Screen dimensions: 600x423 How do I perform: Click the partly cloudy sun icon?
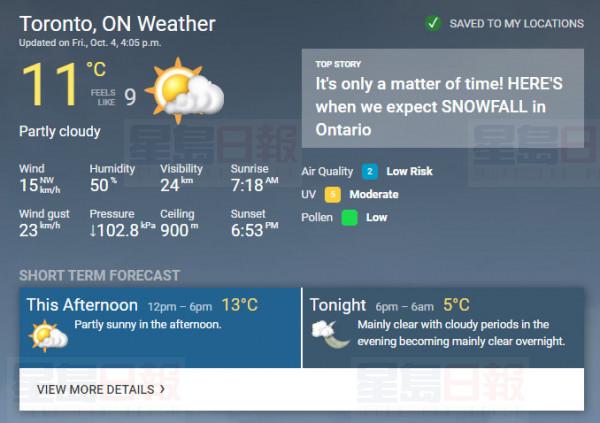[x=184, y=89]
